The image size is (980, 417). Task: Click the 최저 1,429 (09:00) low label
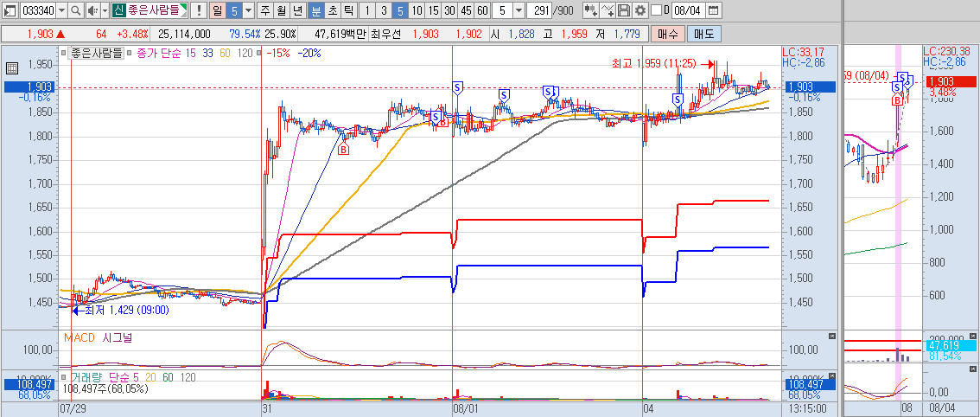pos(127,310)
